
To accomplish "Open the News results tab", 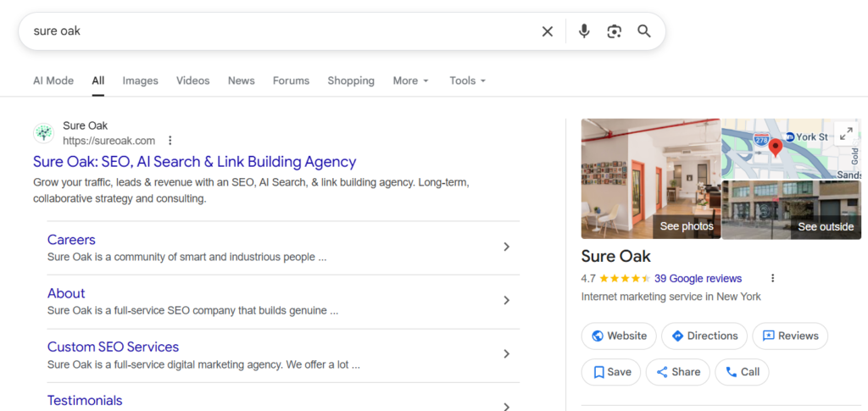I will (x=241, y=81).
